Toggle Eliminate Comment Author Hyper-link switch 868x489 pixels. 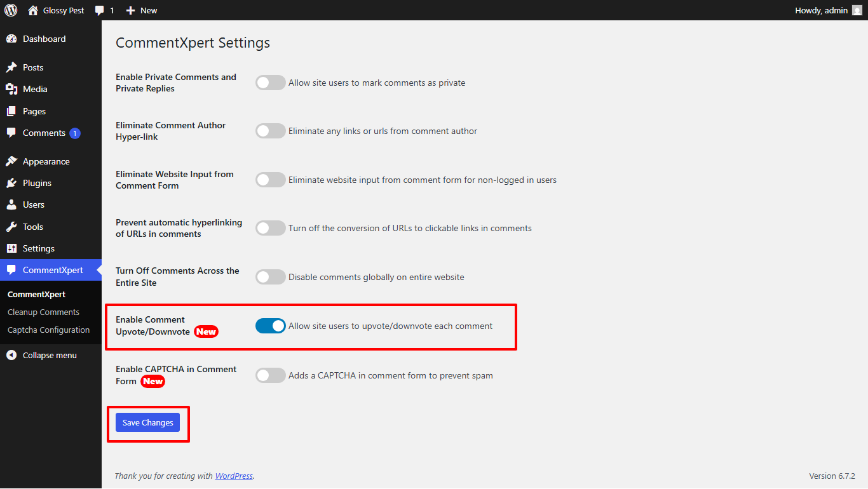pyautogui.click(x=271, y=131)
